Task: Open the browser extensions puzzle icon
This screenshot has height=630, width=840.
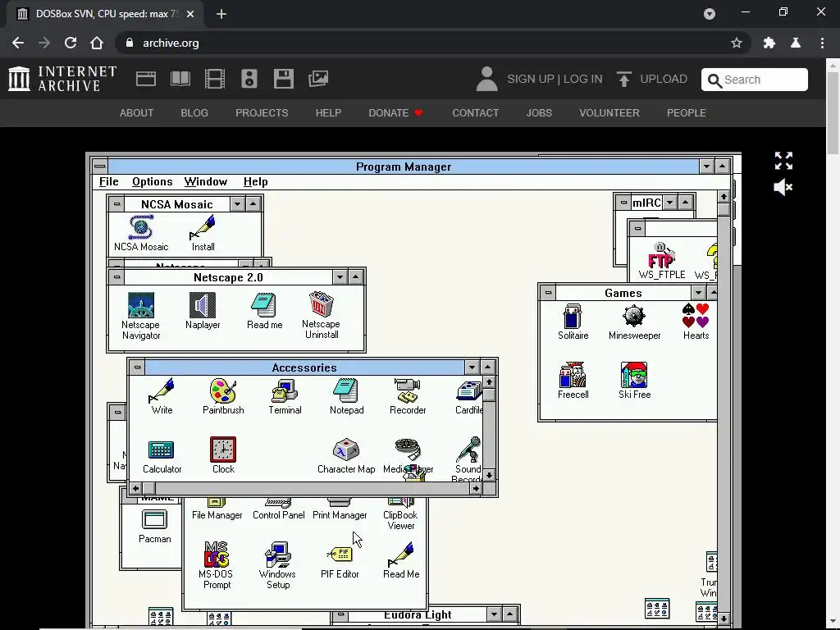Action: tap(769, 43)
